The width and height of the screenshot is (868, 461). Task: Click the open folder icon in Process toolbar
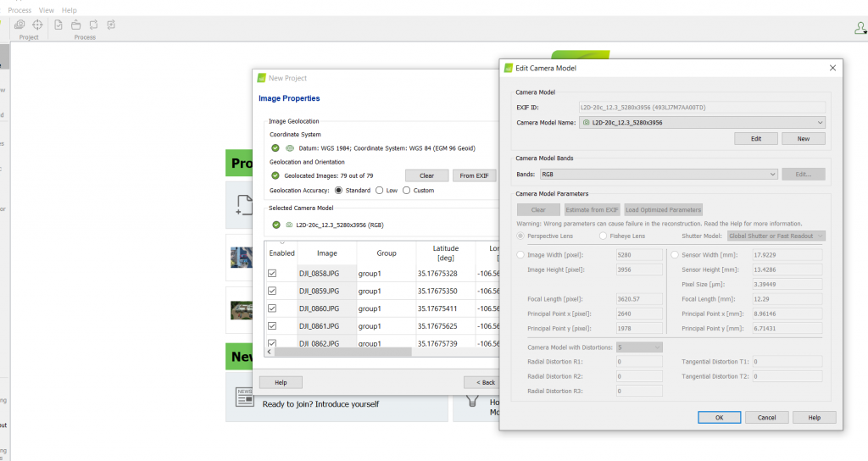(76, 25)
